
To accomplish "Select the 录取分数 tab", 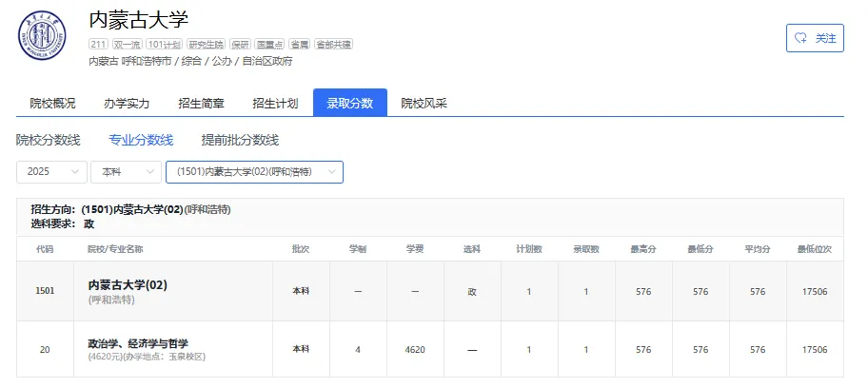I will pyautogui.click(x=350, y=103).
